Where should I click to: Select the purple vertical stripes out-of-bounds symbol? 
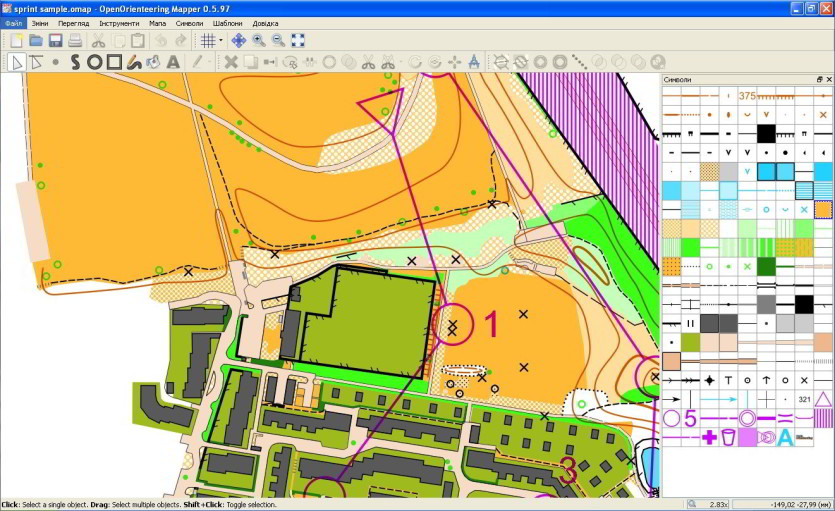[823, 418]
